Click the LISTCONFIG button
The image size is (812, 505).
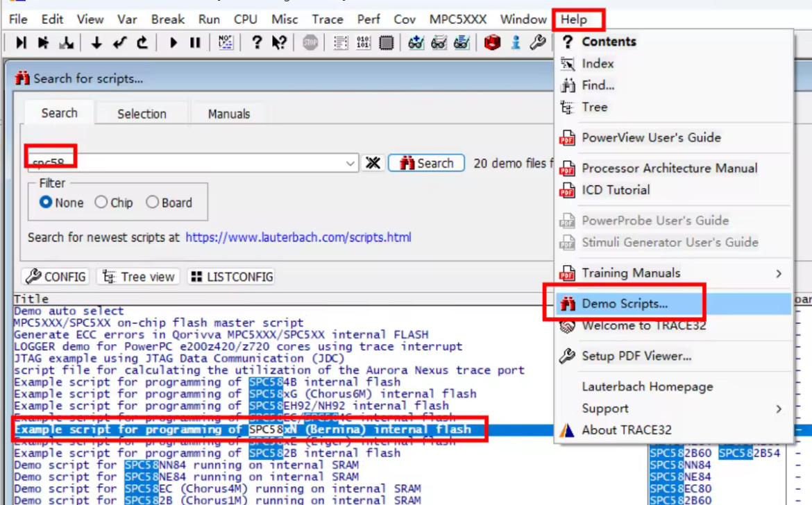click(x=232, y=277)
